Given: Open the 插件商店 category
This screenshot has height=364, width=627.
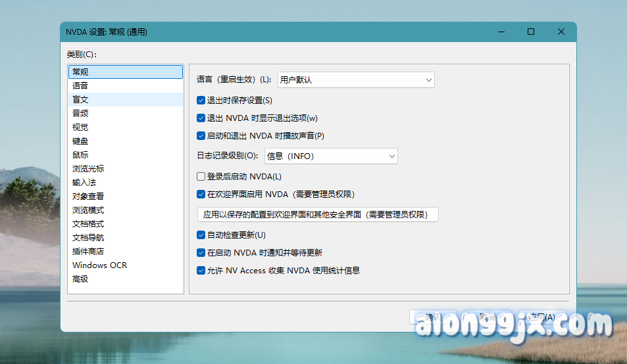Looking at the screenshot, I should point(88,251).
